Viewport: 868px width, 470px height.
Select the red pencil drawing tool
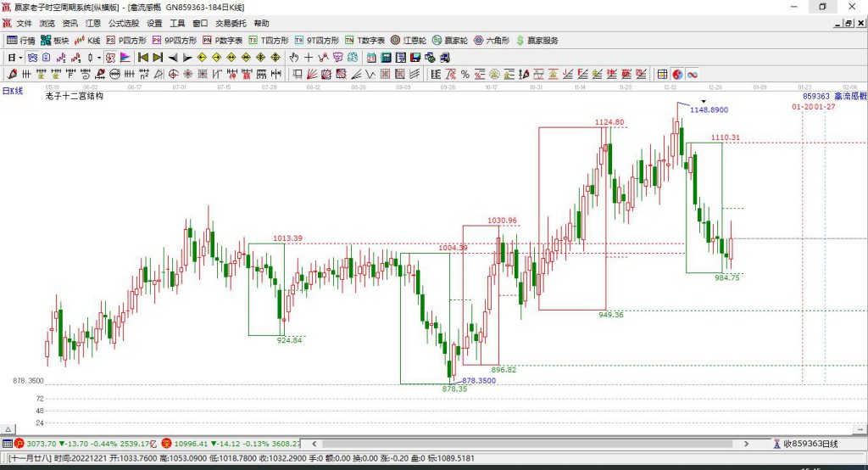click(12, 74)
